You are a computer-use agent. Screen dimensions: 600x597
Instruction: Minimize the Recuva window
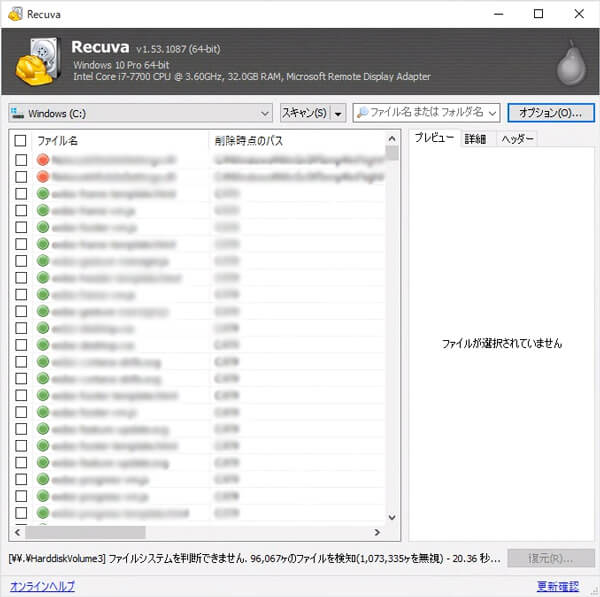point(498,14)
